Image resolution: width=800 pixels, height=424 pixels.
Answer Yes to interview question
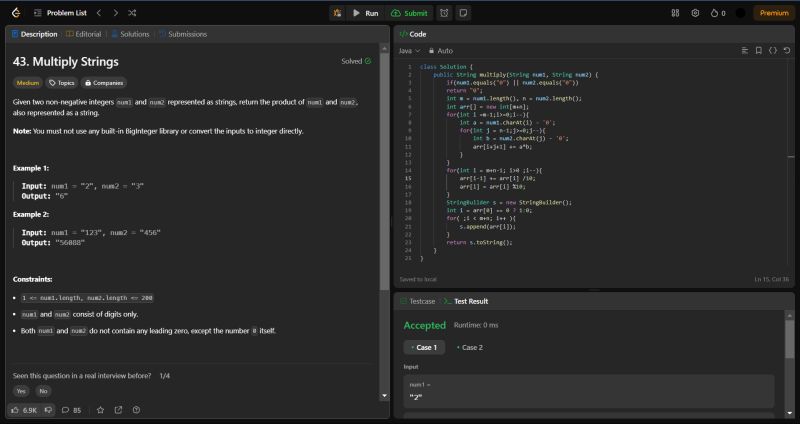[21, 391]
